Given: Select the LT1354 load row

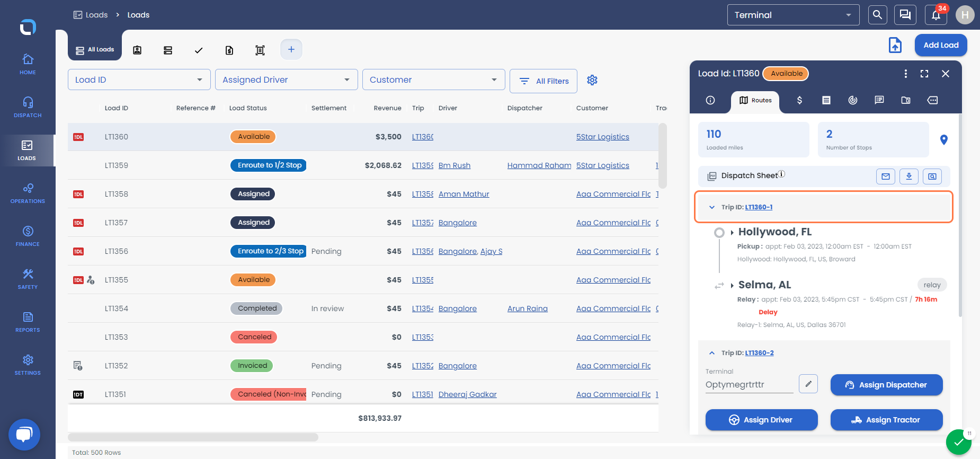Looking at the screenshot, I should [363, 308].
